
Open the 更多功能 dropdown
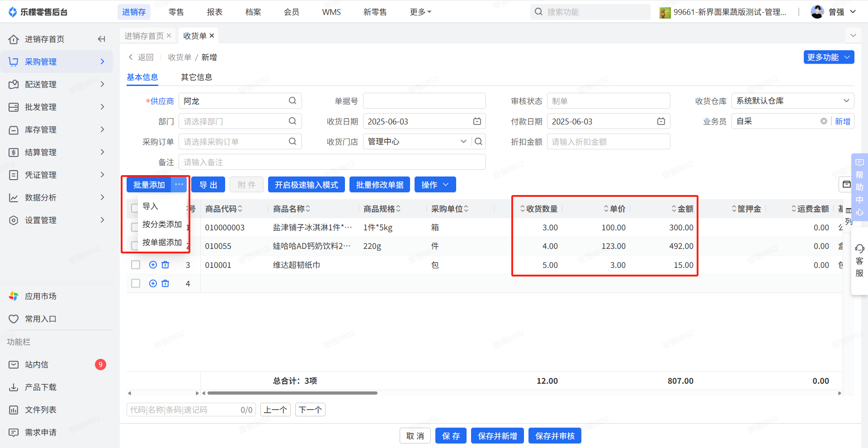tap(829, 57)
